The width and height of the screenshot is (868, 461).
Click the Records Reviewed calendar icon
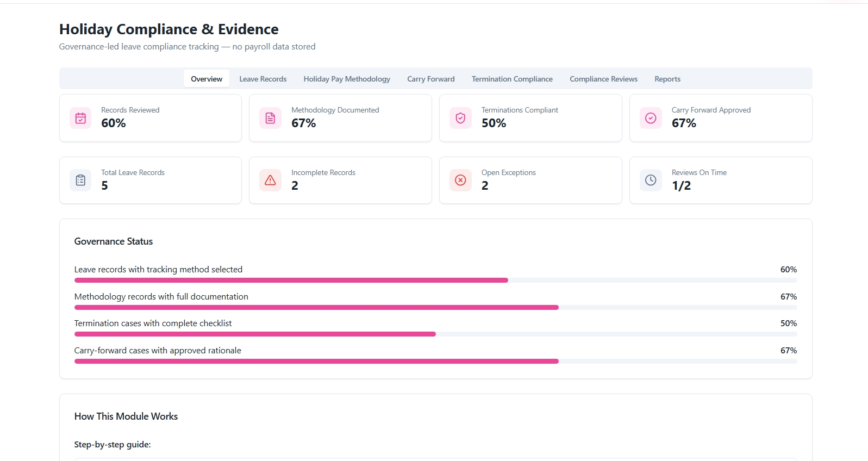tap(80, 118)
